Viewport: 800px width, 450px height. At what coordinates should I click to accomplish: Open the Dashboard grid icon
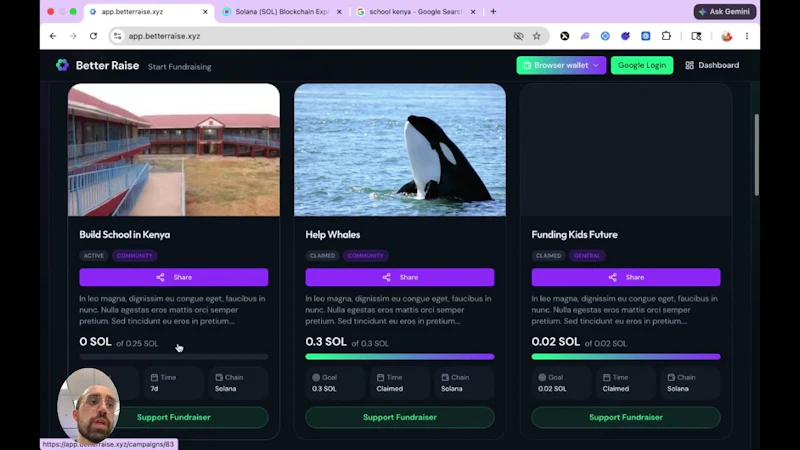[x=689, y=65]
